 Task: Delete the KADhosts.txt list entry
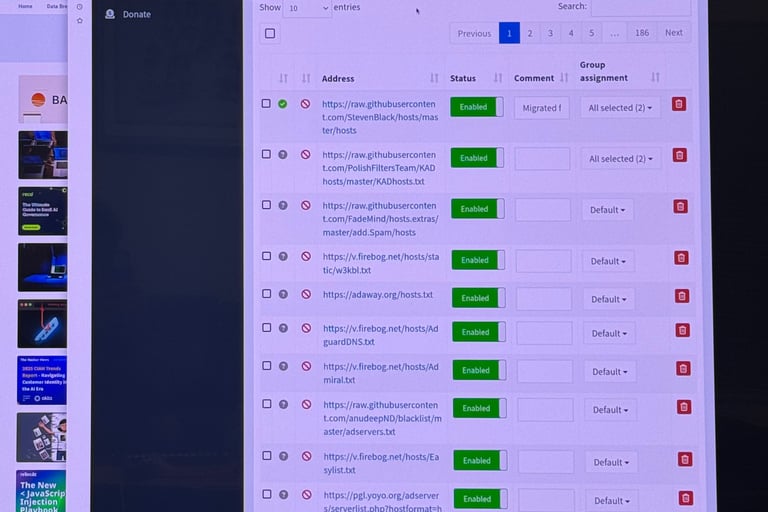[x=679, y=155]
